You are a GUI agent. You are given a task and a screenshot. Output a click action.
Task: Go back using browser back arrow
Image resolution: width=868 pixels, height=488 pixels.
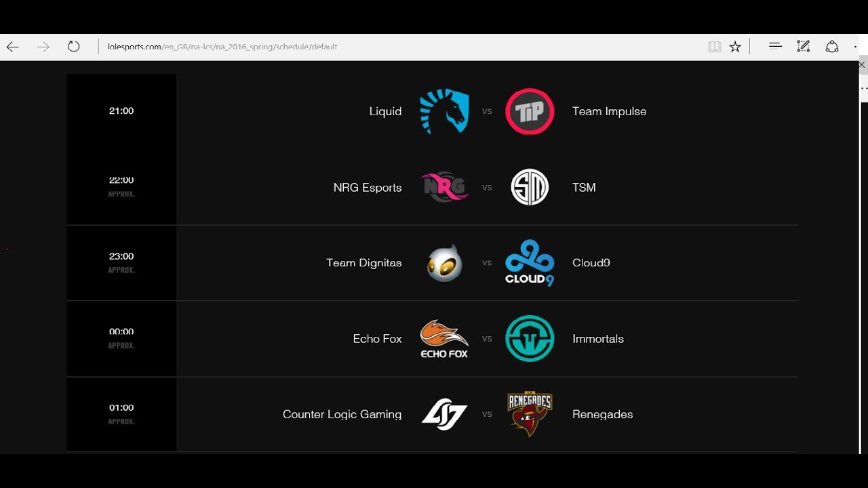(x=12, y=47)
